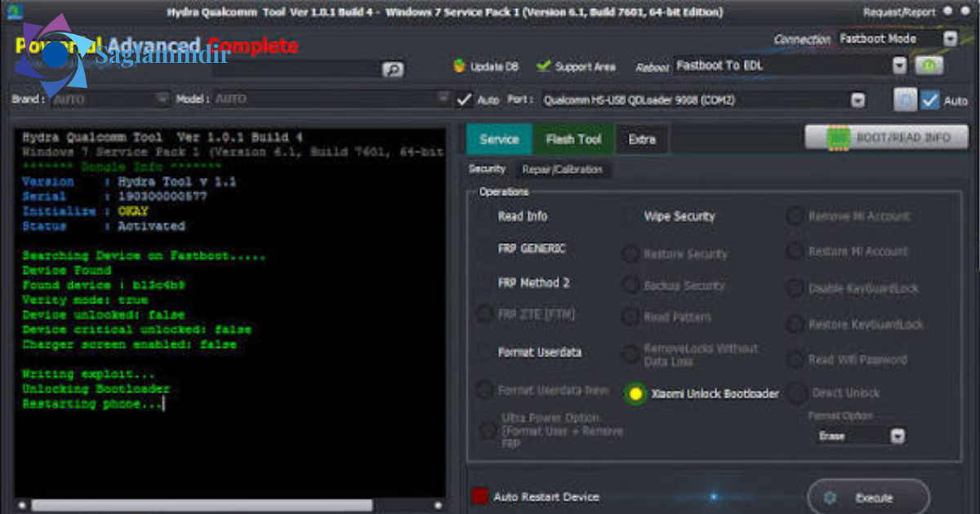Viewport: 980px width, 514px height.
Task: Click the left arrow of log scrollbar
Action: coord(21,506)
